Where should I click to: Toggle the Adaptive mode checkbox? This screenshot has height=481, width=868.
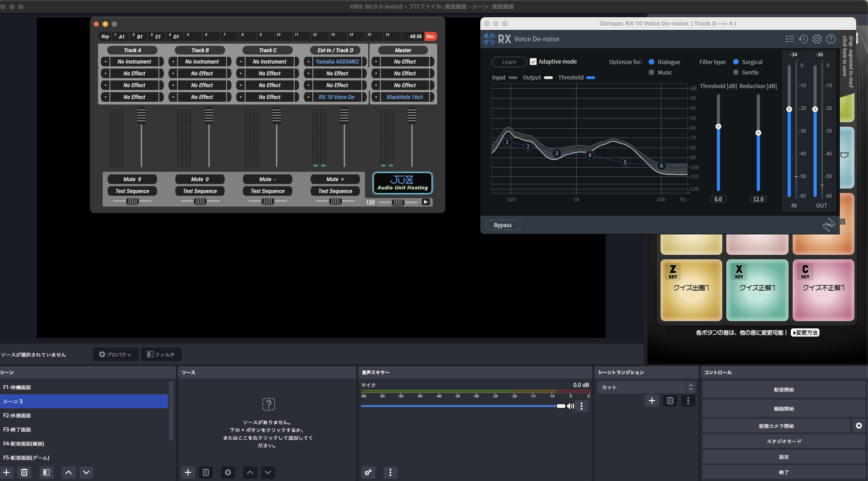(x=533, y=61)
